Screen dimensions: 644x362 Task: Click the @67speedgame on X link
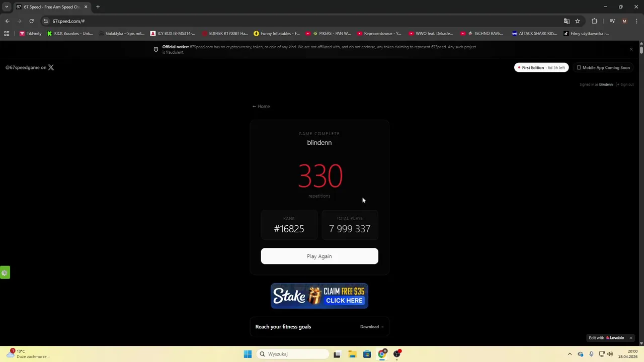point(30,67)
